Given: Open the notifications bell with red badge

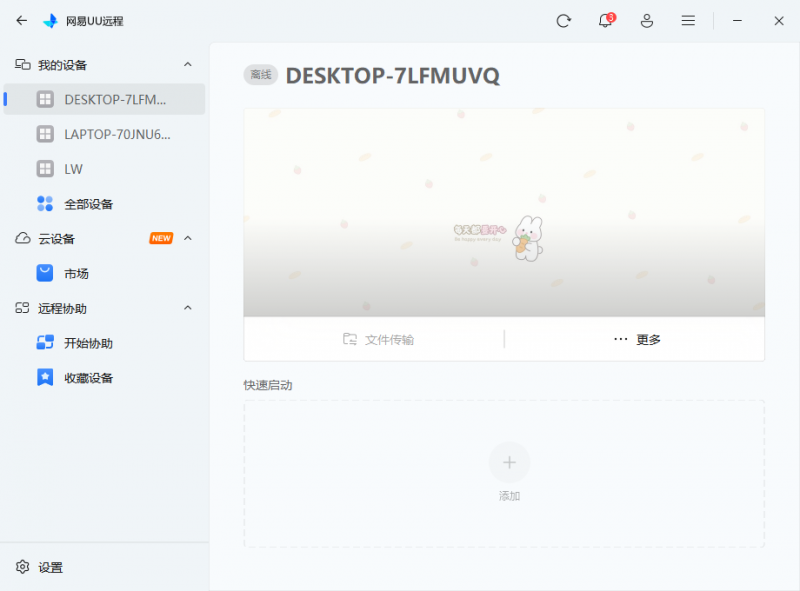Looking at the screenshot, I should (x=605, y=20).
